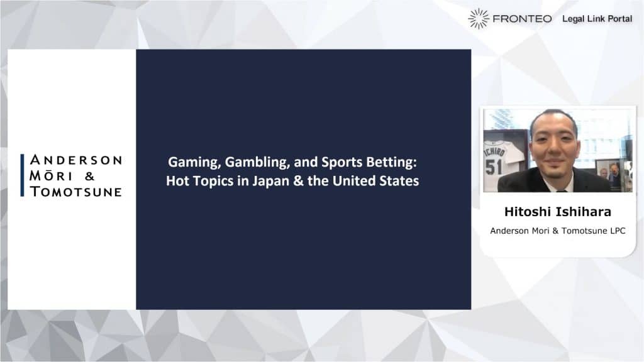Click the subtitle 'Hot Topics in Japan & the United States'
Image resolution: width=644 pixels, height=362 pixels.
(292, 180)
